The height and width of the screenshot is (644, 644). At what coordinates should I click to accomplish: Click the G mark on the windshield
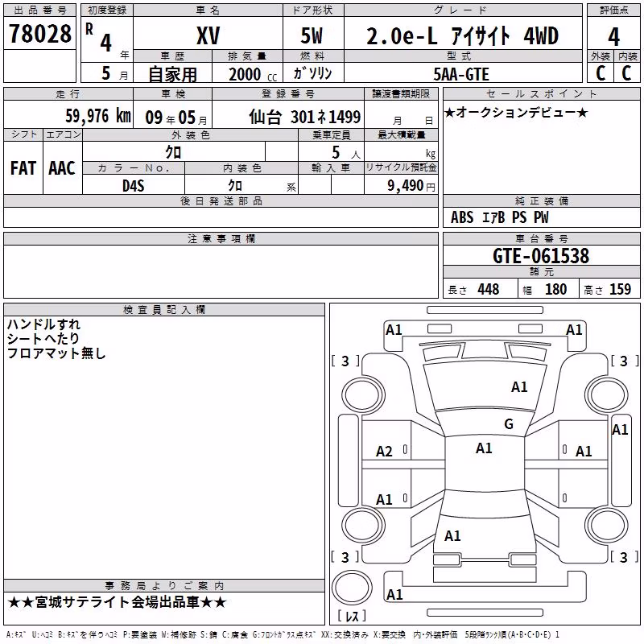pyautogui.click(x=509, y=423)
